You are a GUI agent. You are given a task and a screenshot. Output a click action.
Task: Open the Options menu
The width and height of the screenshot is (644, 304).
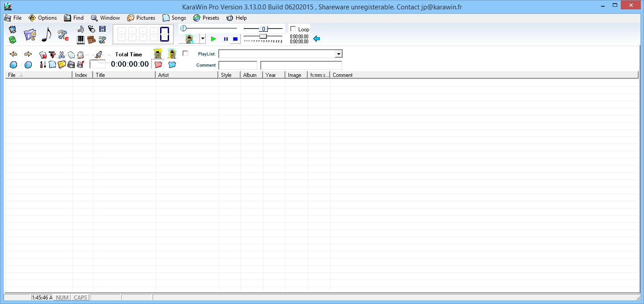click(x=43, y=18)
